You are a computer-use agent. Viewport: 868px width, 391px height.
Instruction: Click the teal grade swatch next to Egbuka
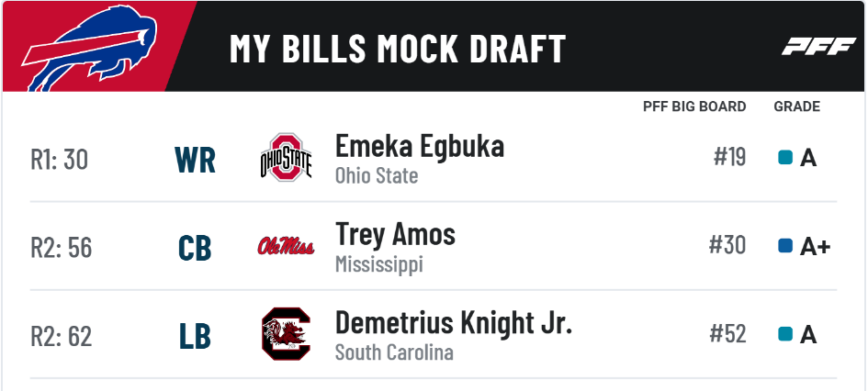(x=785, y=158)
